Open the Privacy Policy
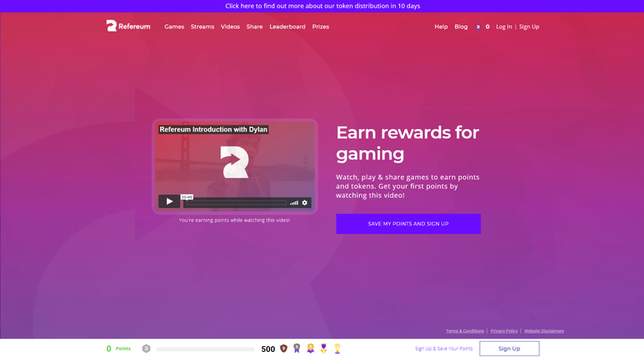Screen dimensions: 644x357 click(504, 331)
